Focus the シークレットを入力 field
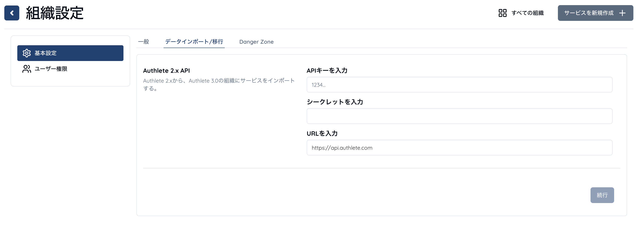644x242 pixels. (459, 116)
